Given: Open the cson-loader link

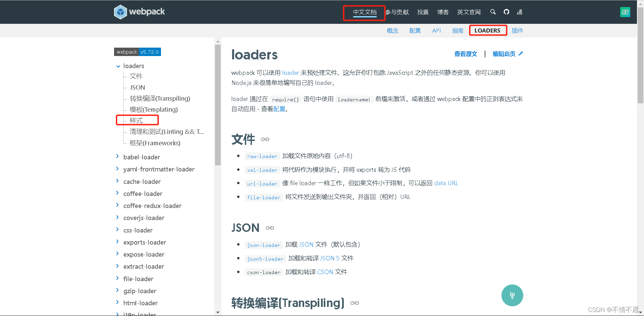Looking at the screenshot, I should [264, 272].
